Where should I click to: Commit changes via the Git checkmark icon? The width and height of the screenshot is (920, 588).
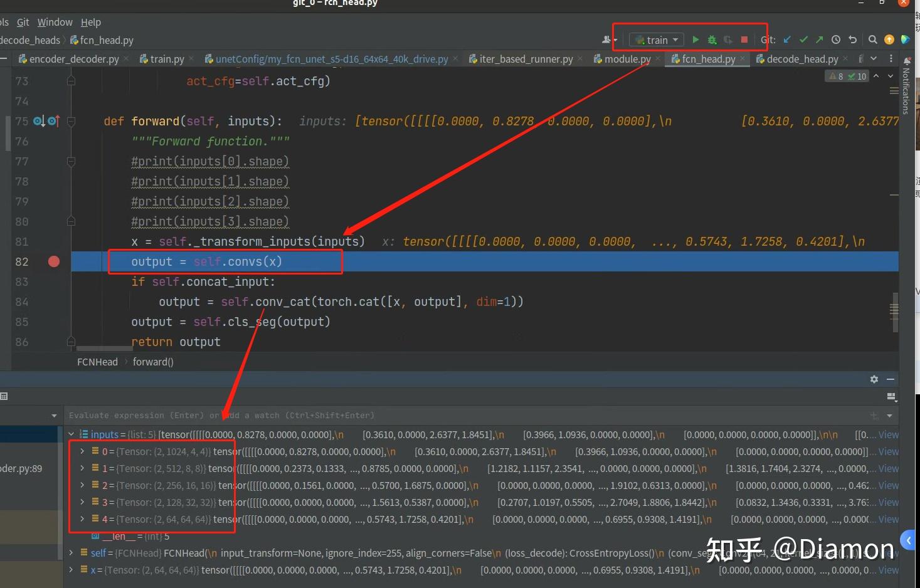803,39
